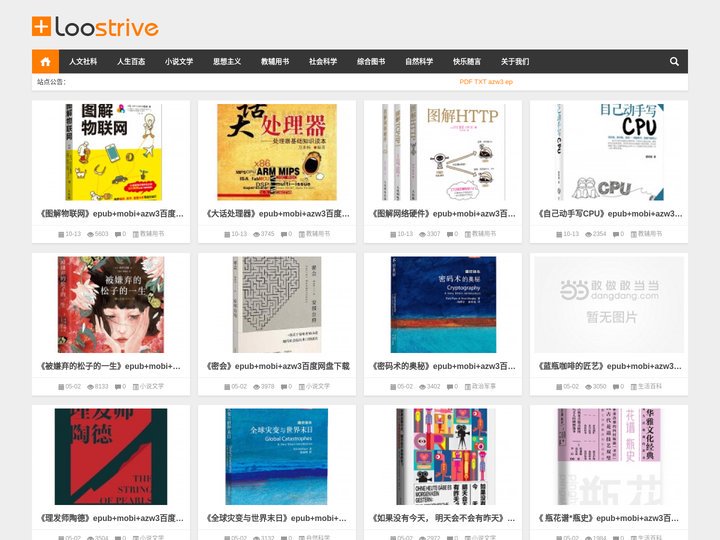Click the comment icon under 密码术的奥秘

tap(450, 387)
